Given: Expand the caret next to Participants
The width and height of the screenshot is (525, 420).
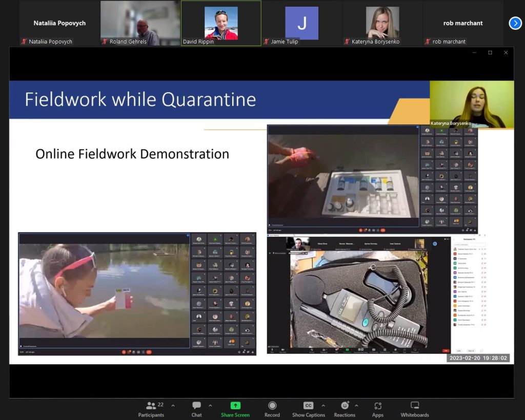Looking at the screenshot, I should pyautogui.click(x=173, y=406).
